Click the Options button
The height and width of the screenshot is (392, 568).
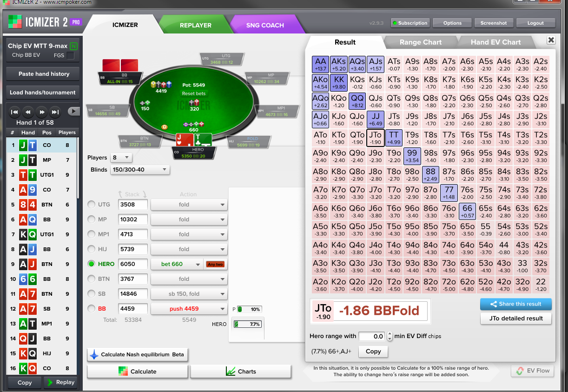(x=452, y=23)
